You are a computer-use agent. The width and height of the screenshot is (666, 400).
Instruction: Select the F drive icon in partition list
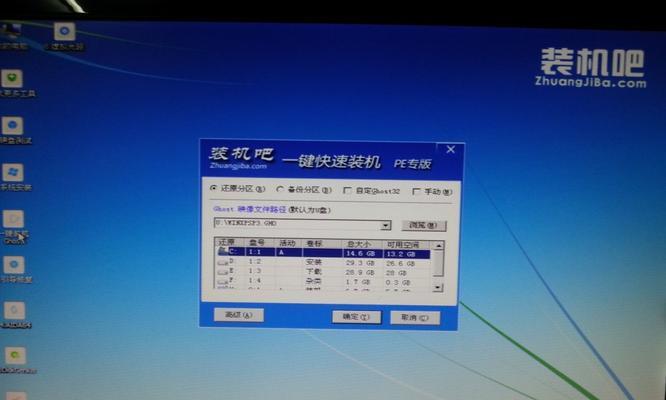point(222,281)
